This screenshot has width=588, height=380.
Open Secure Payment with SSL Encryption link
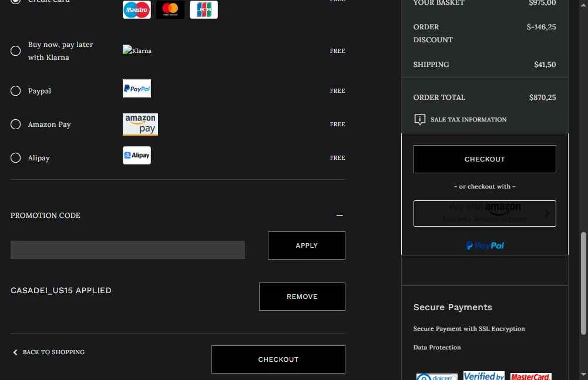click(469, 328)
